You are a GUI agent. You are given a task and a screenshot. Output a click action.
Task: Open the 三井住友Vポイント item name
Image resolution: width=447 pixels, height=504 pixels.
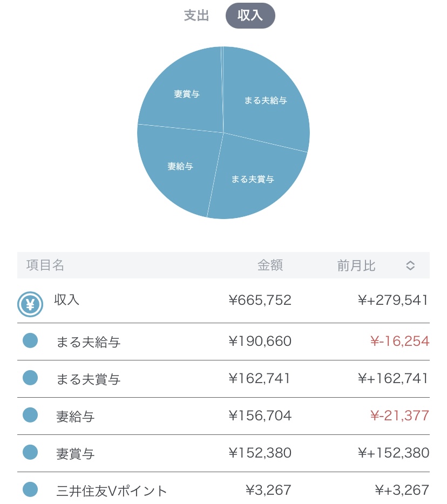click(x=112, y=491)
